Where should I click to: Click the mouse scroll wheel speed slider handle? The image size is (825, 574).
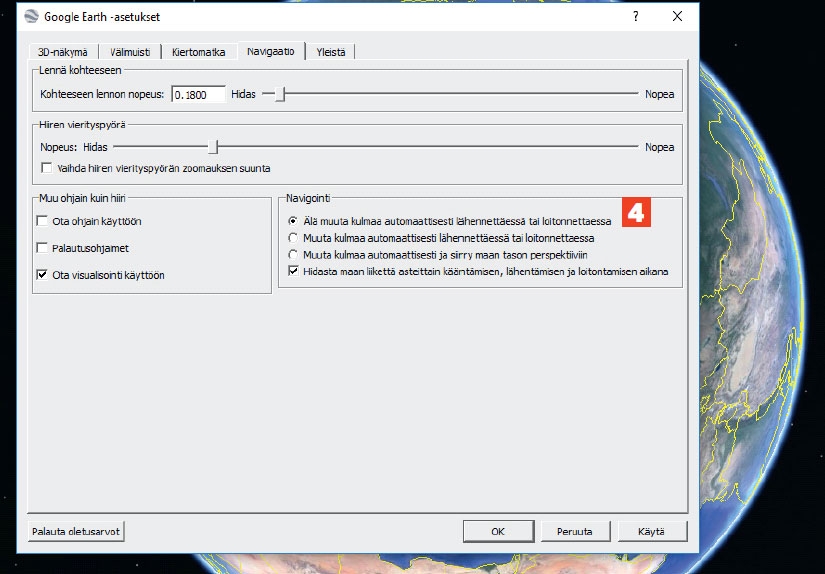pos(212,147)
